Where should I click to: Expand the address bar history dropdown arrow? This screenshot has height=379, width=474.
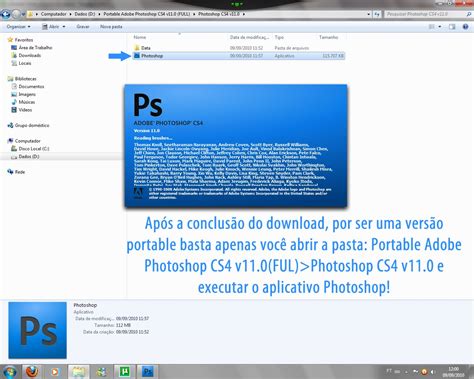368,14
